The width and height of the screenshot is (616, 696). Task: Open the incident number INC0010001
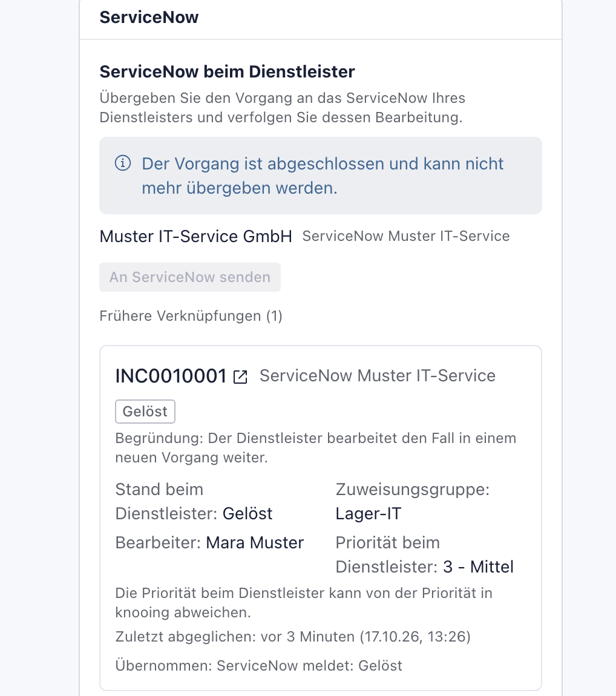tap(171, 376)
